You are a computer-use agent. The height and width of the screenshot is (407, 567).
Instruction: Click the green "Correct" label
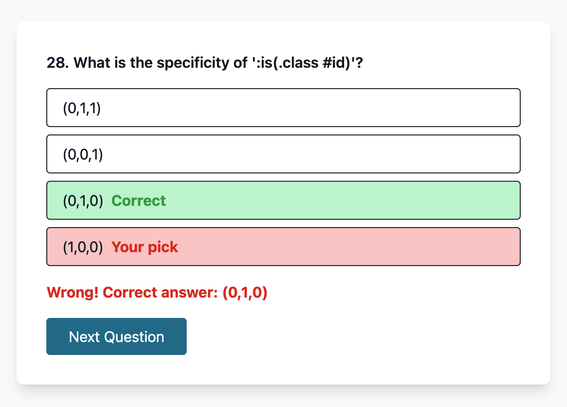138,201
